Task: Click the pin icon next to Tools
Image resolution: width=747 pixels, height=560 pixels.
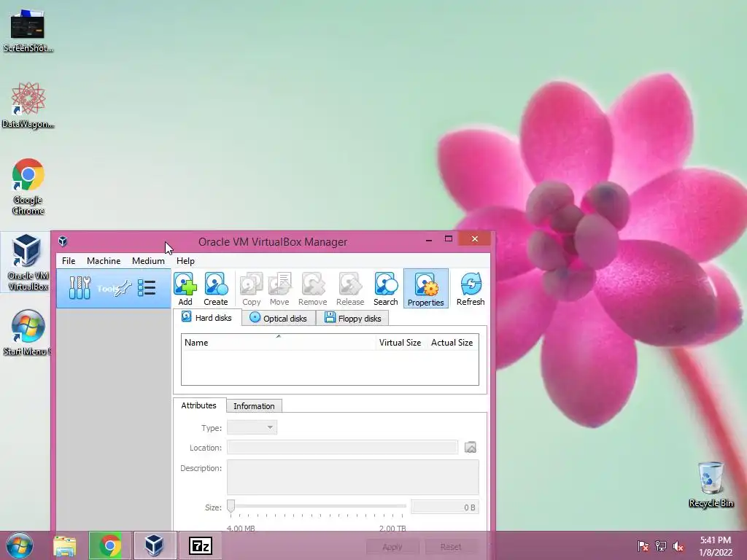Action: tap(123, 288)
